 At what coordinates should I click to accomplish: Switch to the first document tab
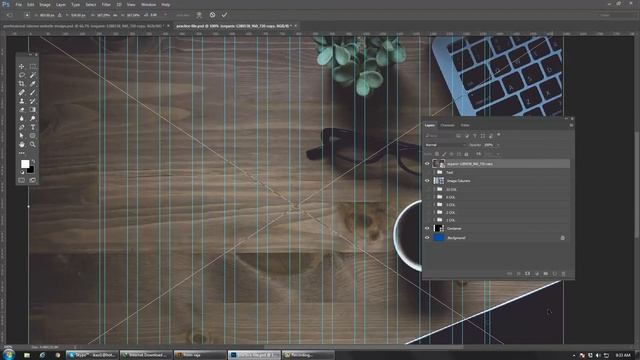[84, 26]
